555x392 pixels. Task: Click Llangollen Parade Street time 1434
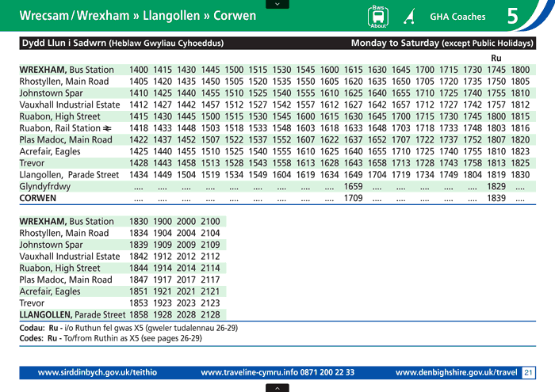click(139, 174)
